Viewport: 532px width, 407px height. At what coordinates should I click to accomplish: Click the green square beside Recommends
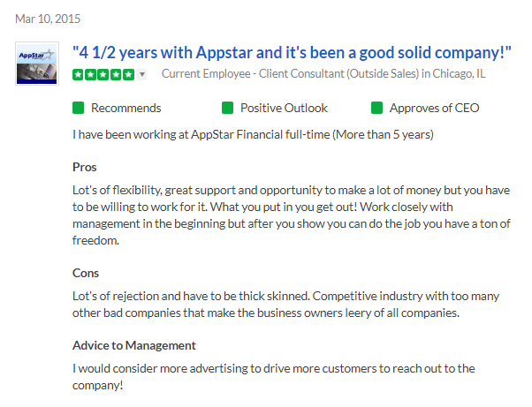(78, 108)
